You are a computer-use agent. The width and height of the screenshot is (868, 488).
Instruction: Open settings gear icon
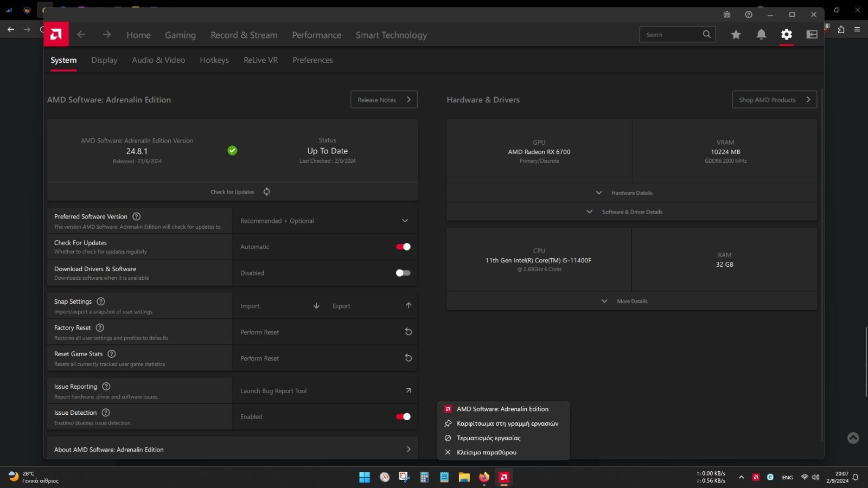coord(787,35)
